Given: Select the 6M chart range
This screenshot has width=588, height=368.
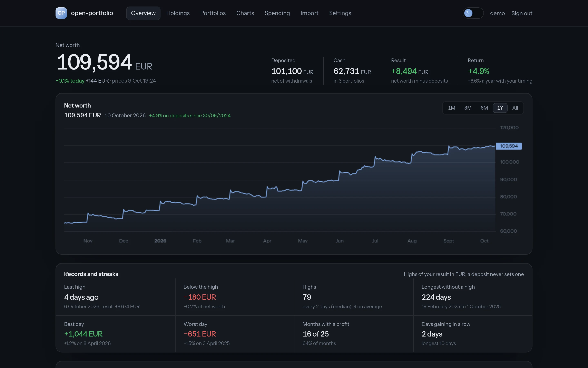Looking at the screenshot, I should [484, 108].
